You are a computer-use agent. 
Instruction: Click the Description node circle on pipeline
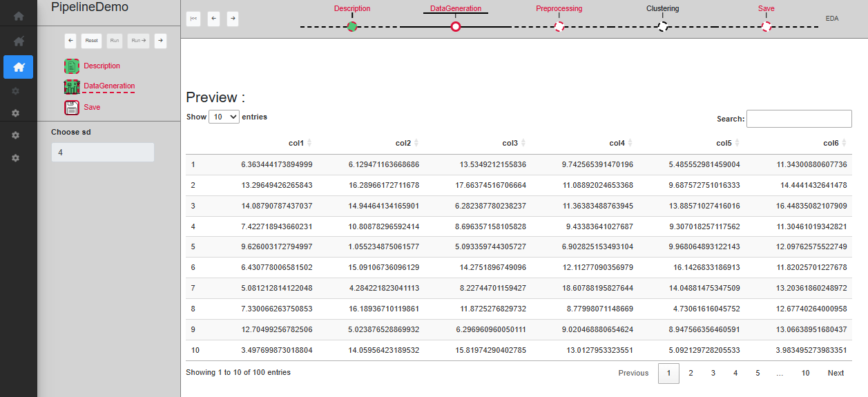point(352,27)
